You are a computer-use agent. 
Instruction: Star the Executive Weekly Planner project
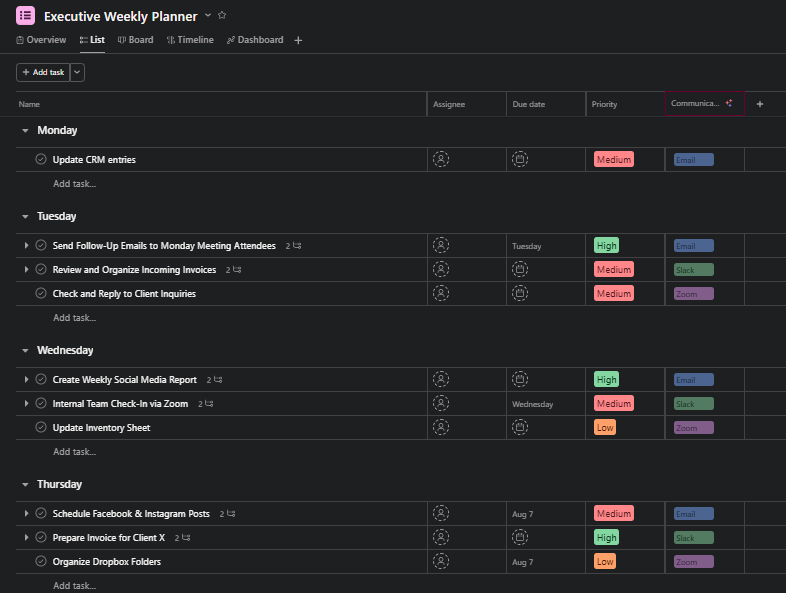pyautogui.click(x=222, y=15)
